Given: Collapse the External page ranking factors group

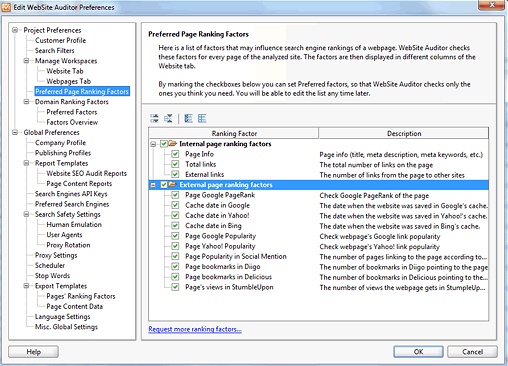Looking at the screenshot, I should 153,185.
